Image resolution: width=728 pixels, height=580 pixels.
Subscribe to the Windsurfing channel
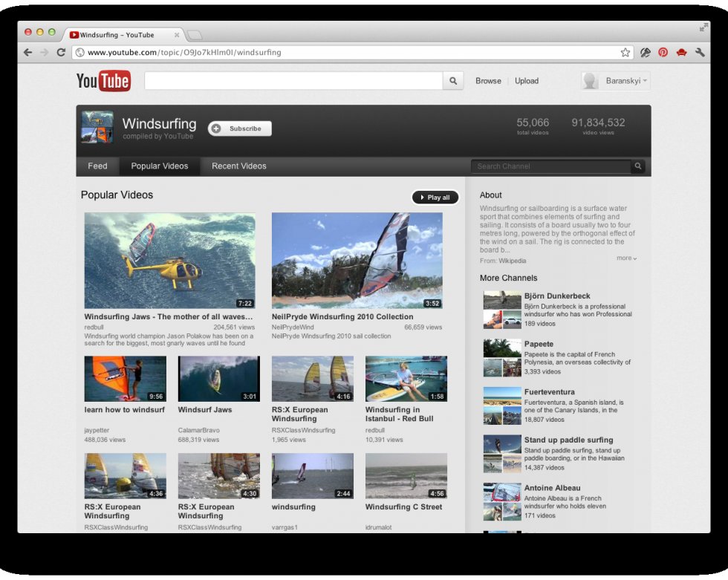[x=239, y=128]
